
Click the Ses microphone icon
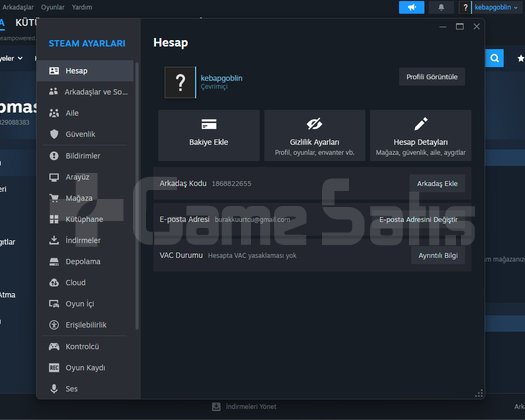(x=54, y=389)
